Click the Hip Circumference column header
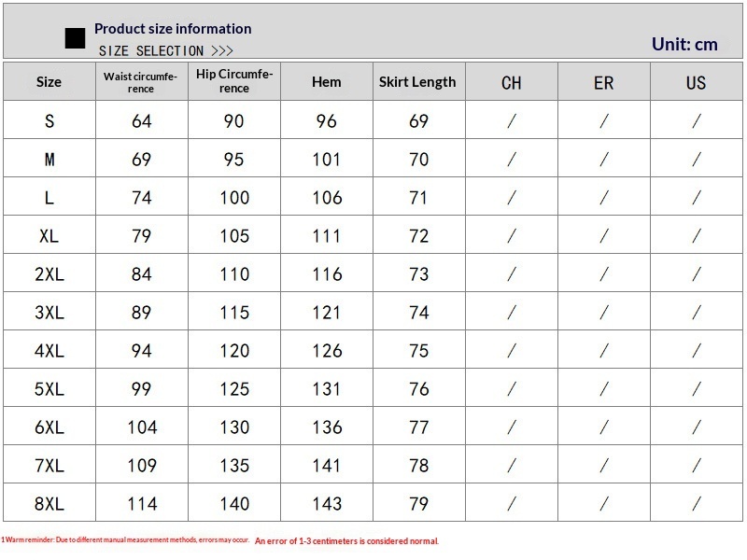 click(x=234, y=81)
